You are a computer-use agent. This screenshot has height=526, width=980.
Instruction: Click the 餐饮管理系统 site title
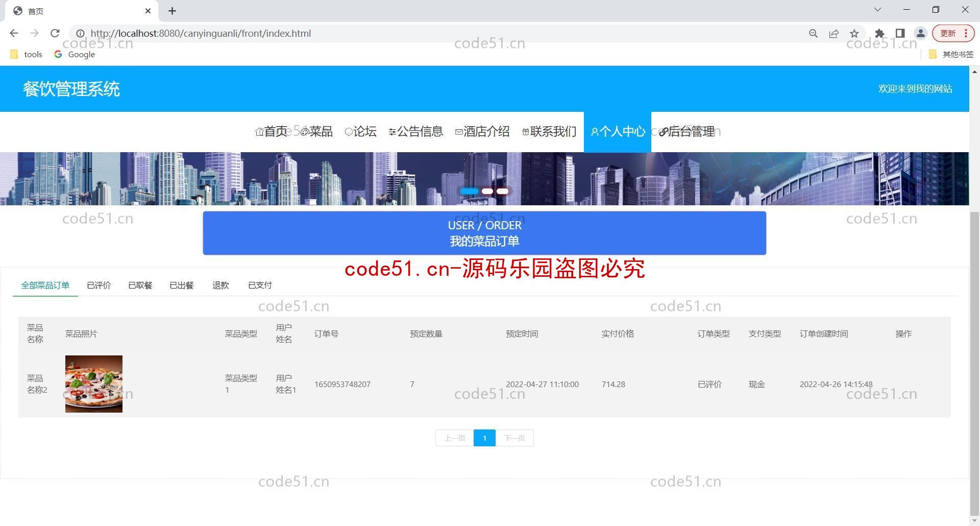71,89
